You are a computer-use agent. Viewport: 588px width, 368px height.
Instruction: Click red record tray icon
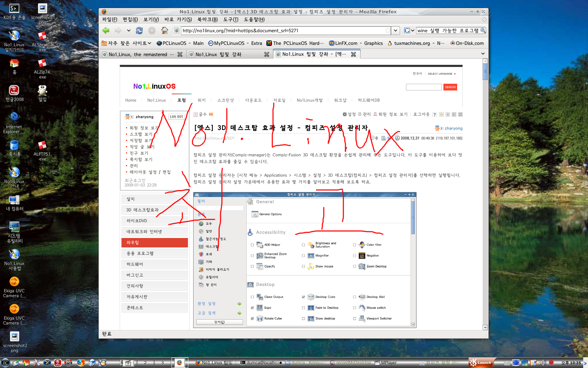[551, 362]
